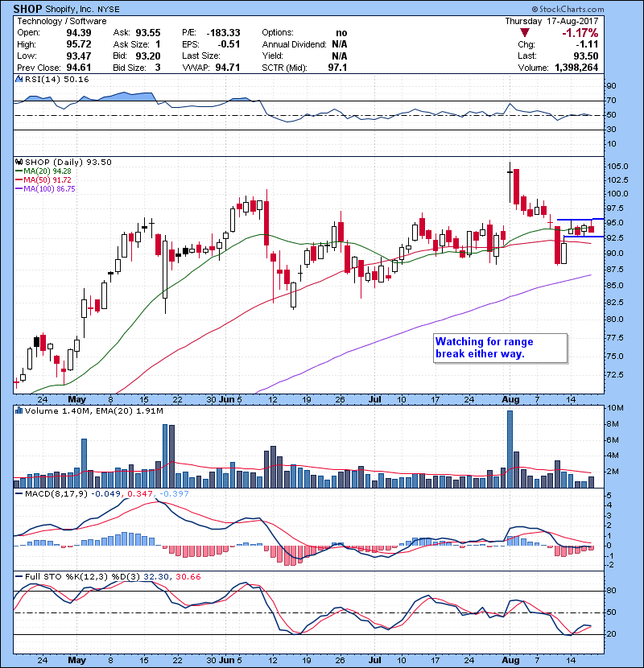Click the percent change -1.17%
The image size is (644, 668).
click(580, 33)
